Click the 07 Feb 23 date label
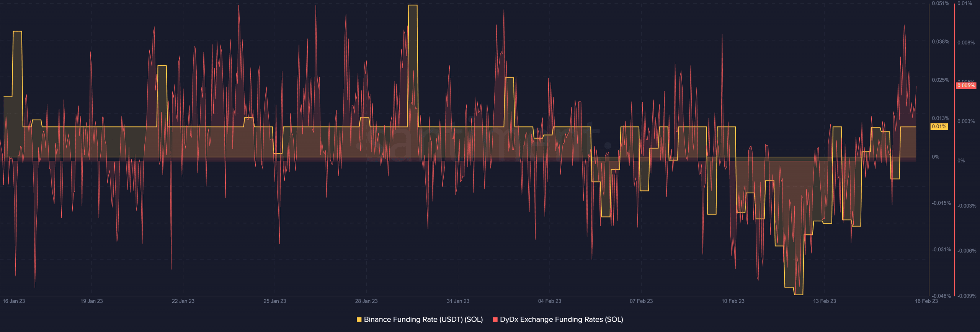The image size is (980, 332). point(641,301)
